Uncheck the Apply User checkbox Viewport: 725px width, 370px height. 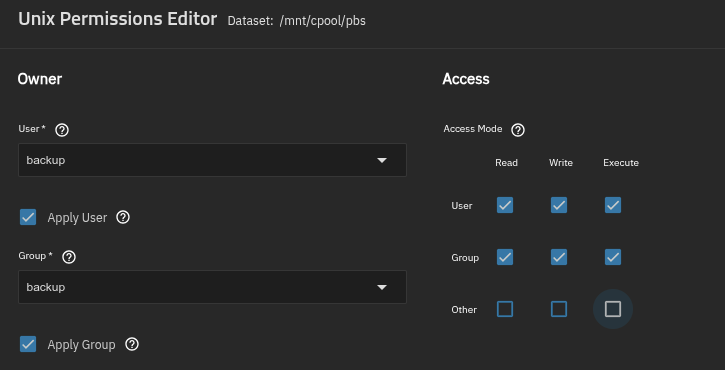[x=28, y=217]
